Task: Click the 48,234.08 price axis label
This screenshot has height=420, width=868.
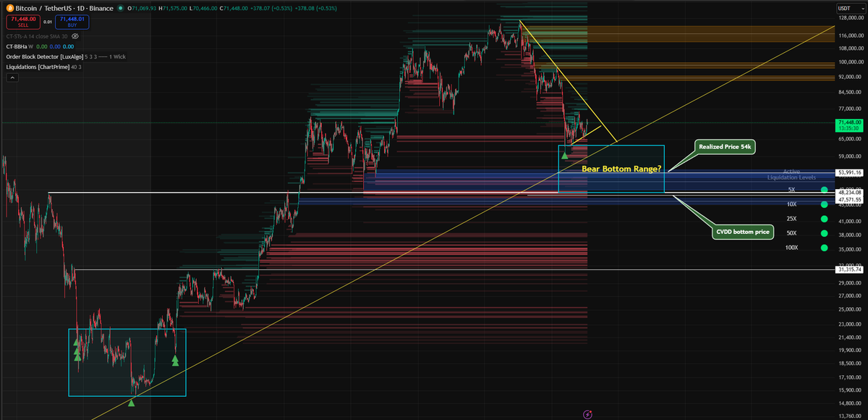Action: [x=849, y=192]
